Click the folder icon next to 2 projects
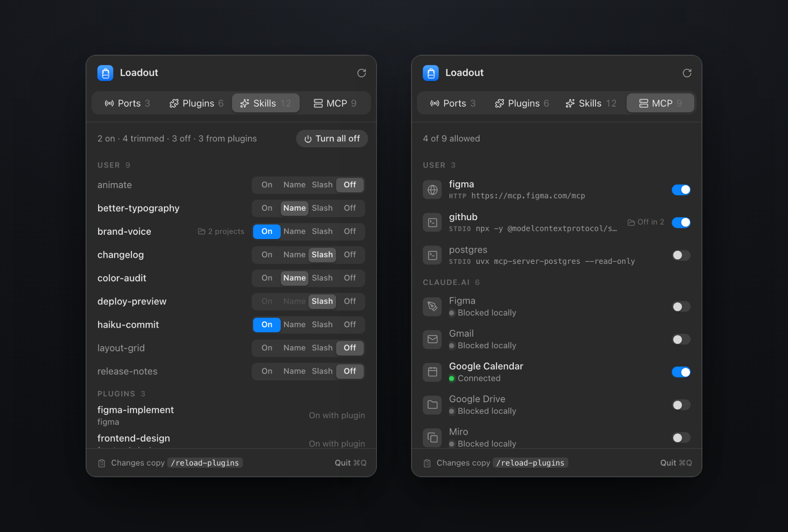This screenshot has width=788, height=532. (x=201, y=231)
